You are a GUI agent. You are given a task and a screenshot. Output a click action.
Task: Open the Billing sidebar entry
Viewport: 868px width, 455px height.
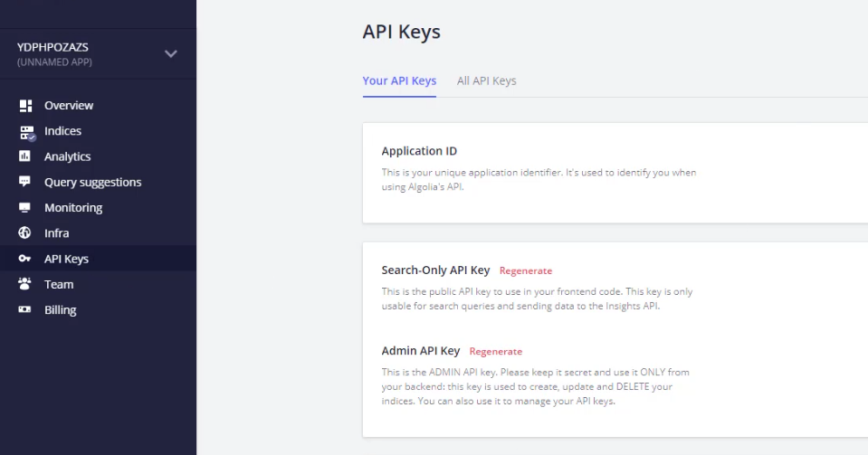click(61, 310)
